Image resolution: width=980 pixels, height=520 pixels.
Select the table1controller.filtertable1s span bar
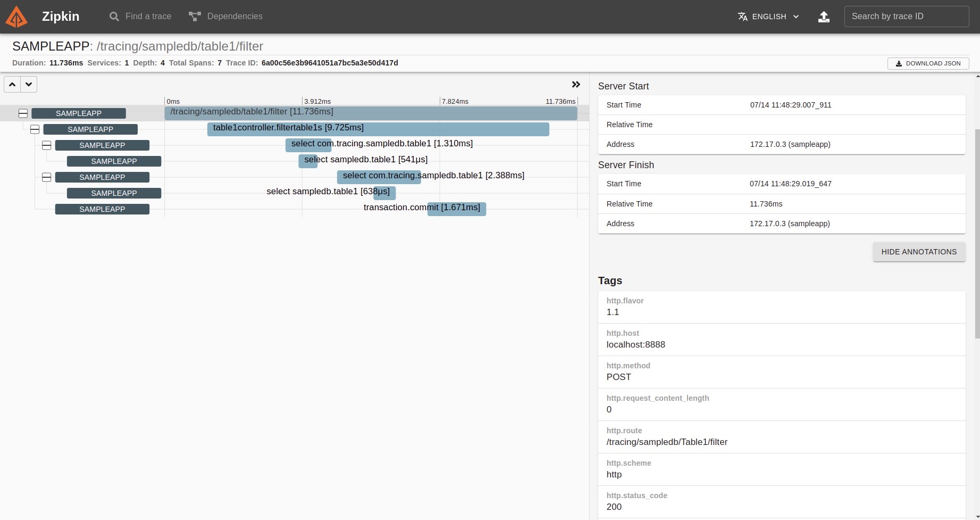pyautogui.click(x=378, y=129)
